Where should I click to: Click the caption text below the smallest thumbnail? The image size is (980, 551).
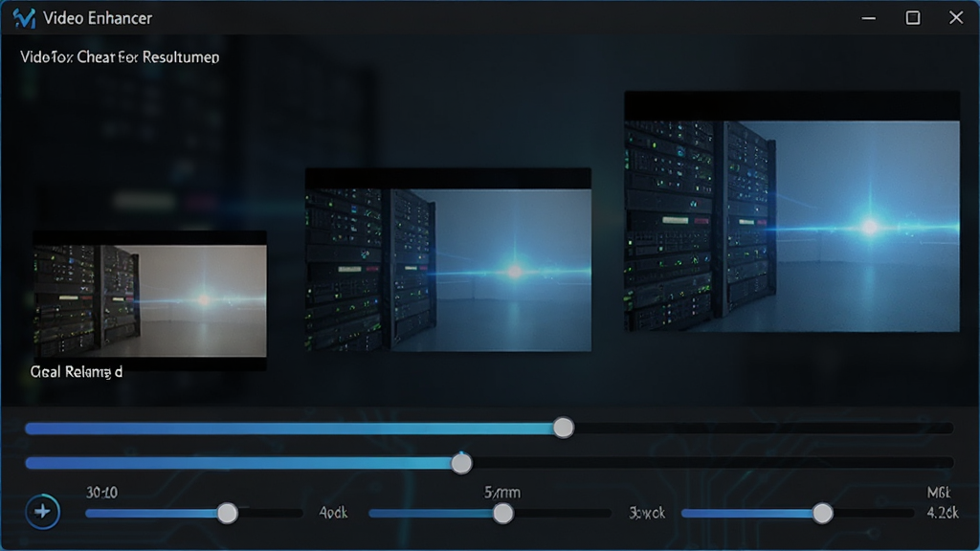[77, 372]
